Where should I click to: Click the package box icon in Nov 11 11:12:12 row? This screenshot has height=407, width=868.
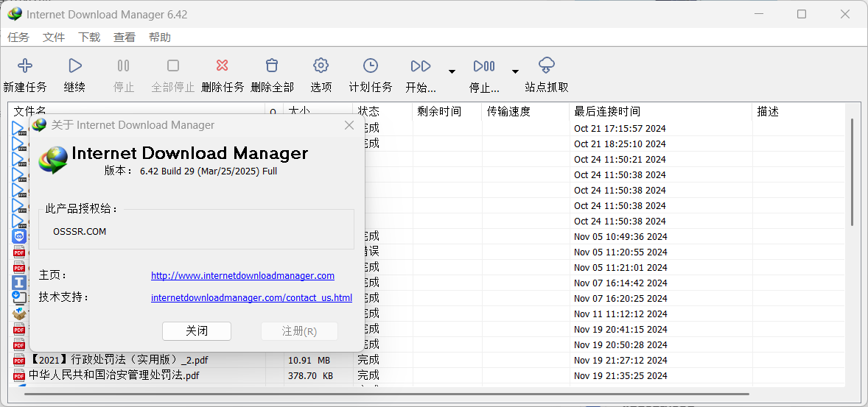tap(19, 314)
